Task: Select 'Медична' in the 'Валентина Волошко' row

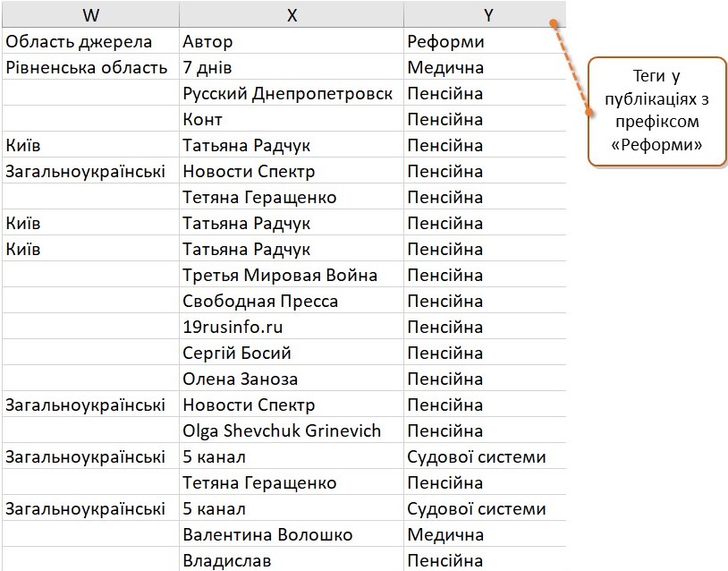Action: [x=485, y=534]
